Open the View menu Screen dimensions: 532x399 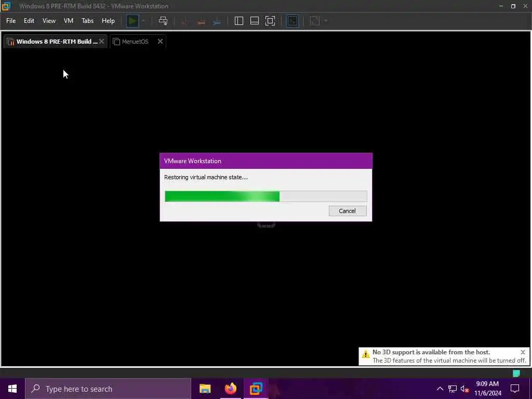(x=49, y=21)
